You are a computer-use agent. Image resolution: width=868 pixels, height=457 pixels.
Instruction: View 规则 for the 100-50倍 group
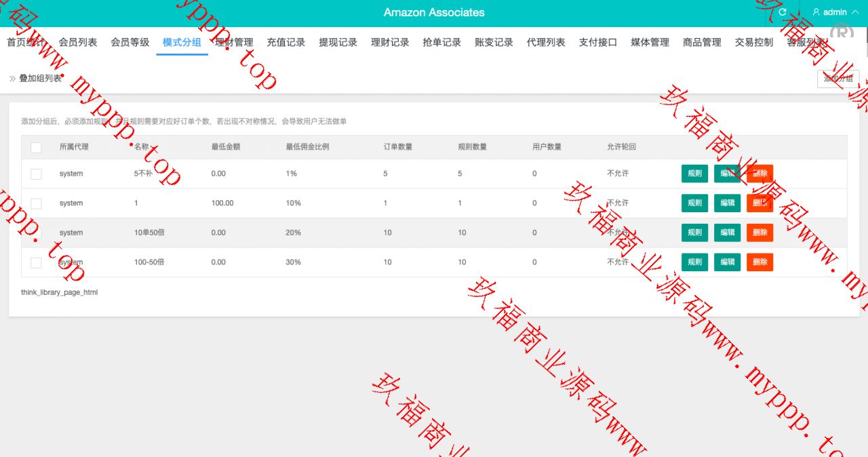[x=694, y=262]
